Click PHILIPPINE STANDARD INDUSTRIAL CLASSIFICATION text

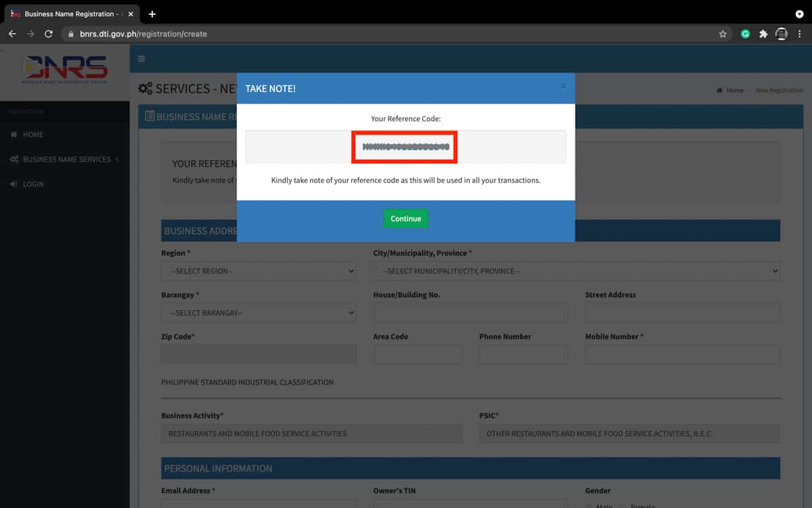click(x=248, y=382)
